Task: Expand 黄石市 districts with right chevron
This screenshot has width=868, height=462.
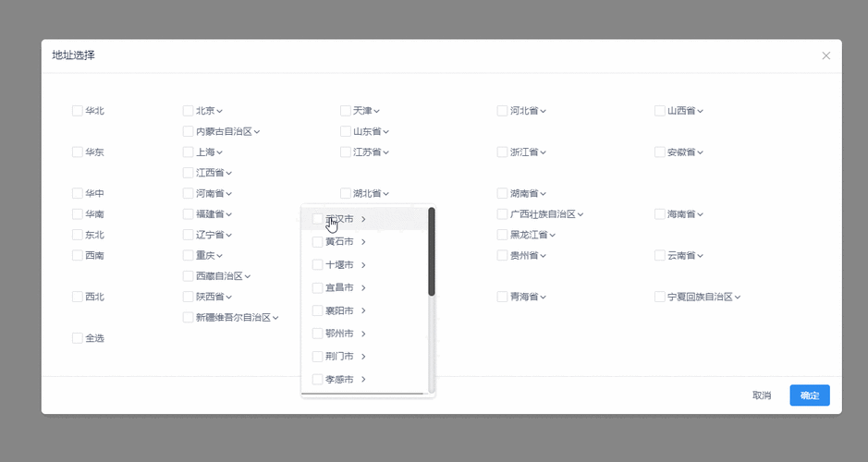Action: 363,242
